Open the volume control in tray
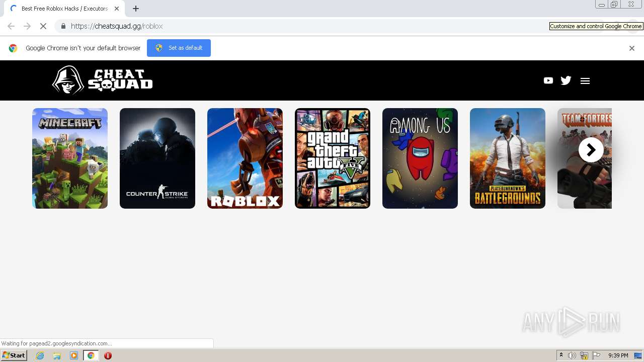Screen dimensions: 644x362 (572, 355)
